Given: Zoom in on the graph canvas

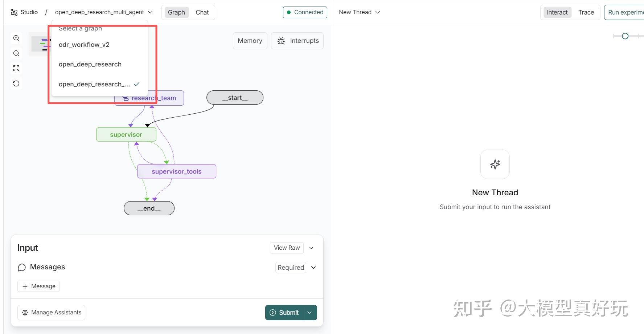Looking at the screenshot, I should [x=16, y=38].
